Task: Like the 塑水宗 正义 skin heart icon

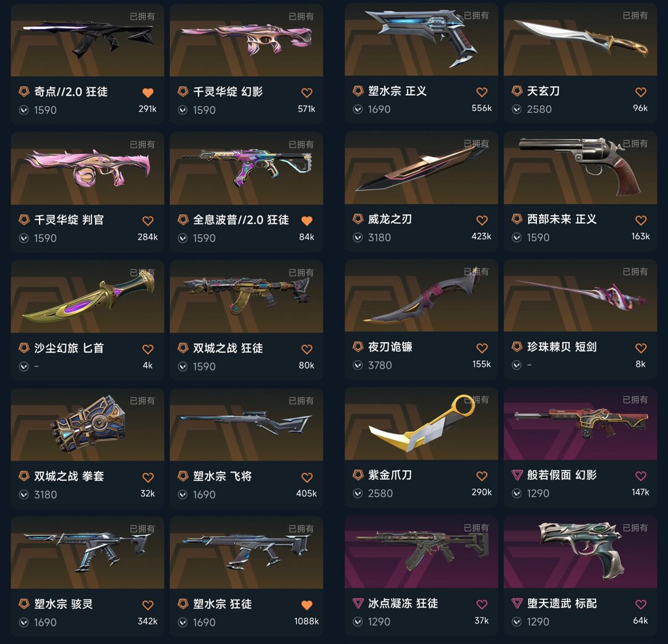Action: (x=482, y=92)
